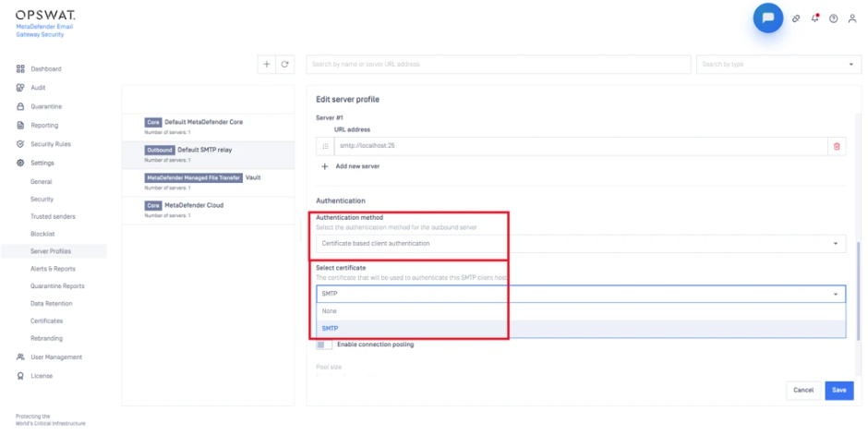Image resolution: width=868 pixels, height=436 pixels.
Task: Open Security Rules in sidebar
Action: pyautogui.click(x=51, y=144)
